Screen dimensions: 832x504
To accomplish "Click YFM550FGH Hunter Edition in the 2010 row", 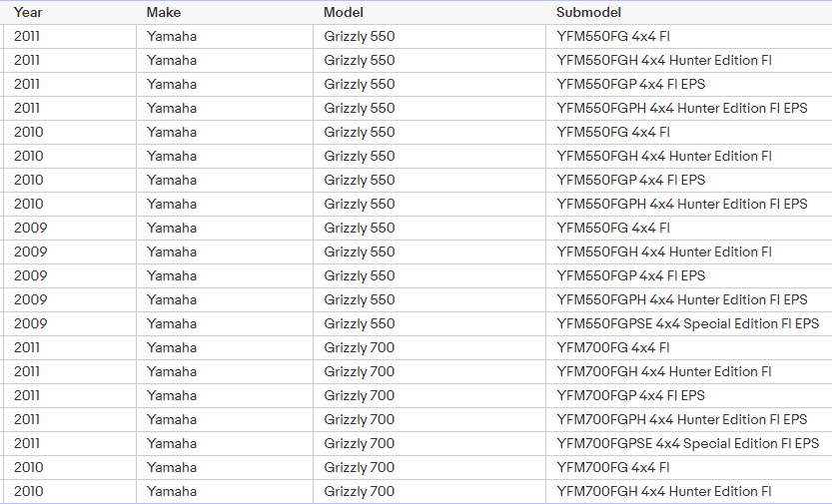I will [x=664, y=156].
